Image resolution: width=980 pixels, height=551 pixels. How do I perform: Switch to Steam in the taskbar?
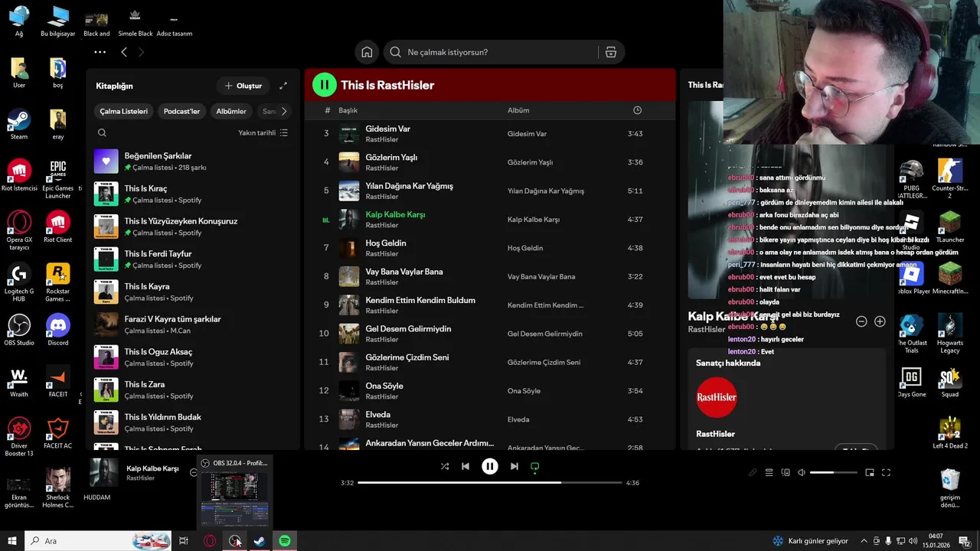[x=260, y=541]
